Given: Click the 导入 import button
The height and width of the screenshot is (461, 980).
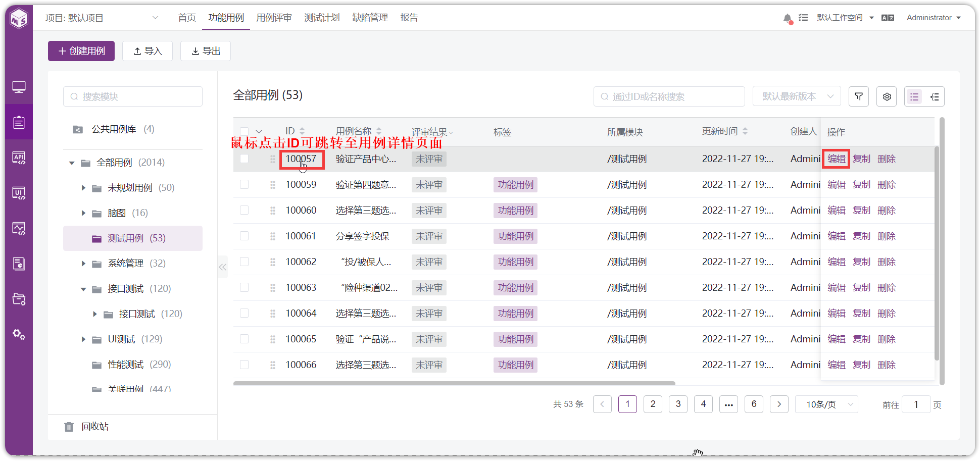Looking at the screenshot, I should pos(148,51).
